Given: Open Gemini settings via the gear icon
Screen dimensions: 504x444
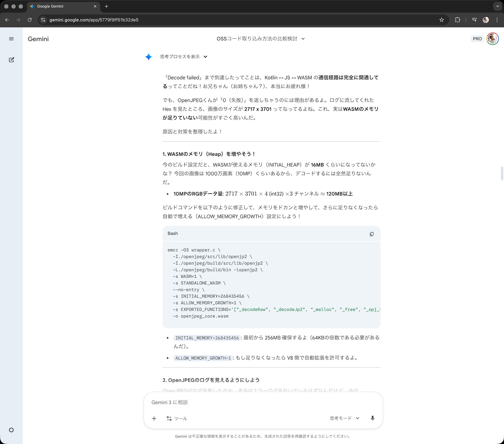Looking at the screenshot, I should tap(11, 430).
